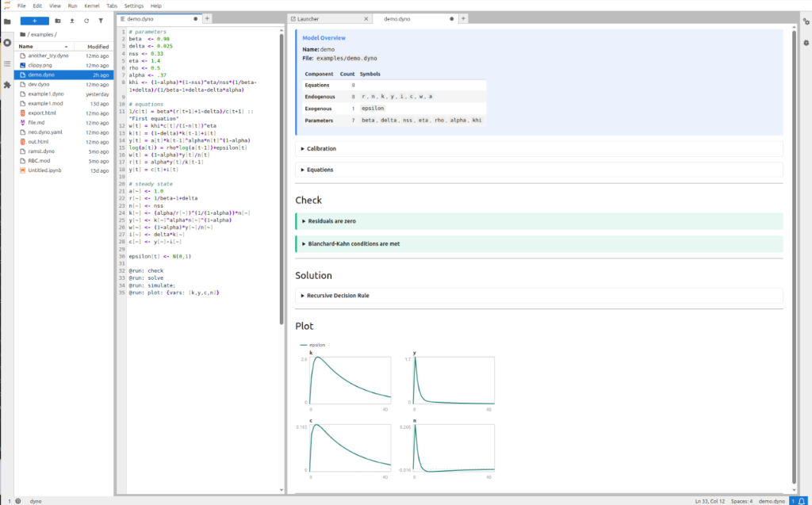This screenshot has height=505, width=812.
Task: Select neo.dyno.yaml in file list
Action: coord(63,132)
